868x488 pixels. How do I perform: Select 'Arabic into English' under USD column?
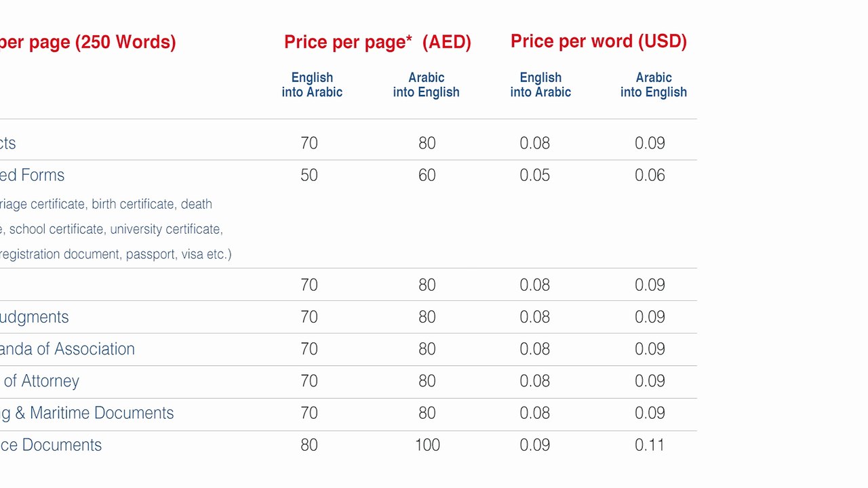click(x=654, y=85)
